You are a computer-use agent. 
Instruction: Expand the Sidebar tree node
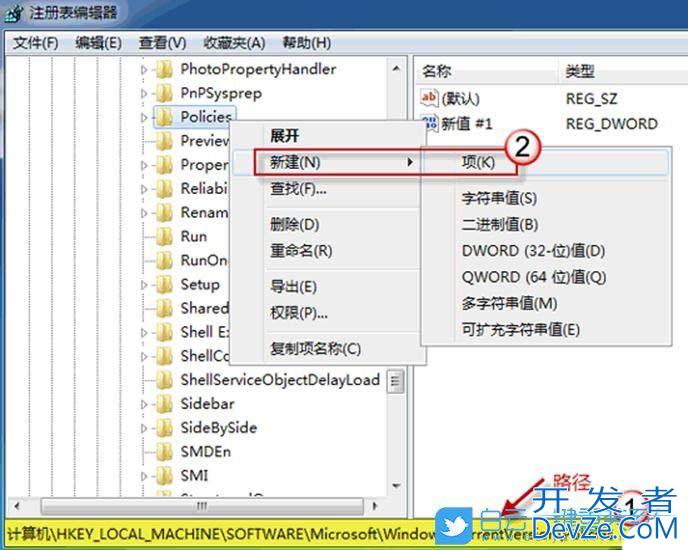tap(144, 404)
